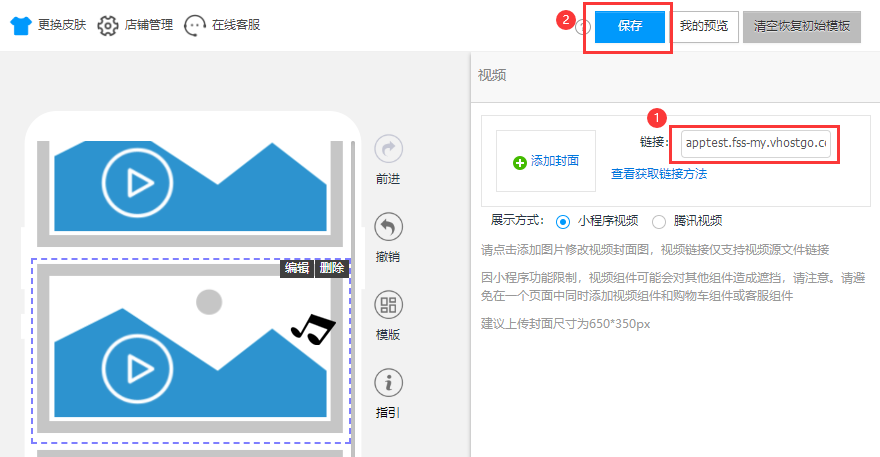This screenshot has width=880, height=457.
Task: Open the 指引 info guide icon
Action: pyautogui.click(x=388, y=382)
